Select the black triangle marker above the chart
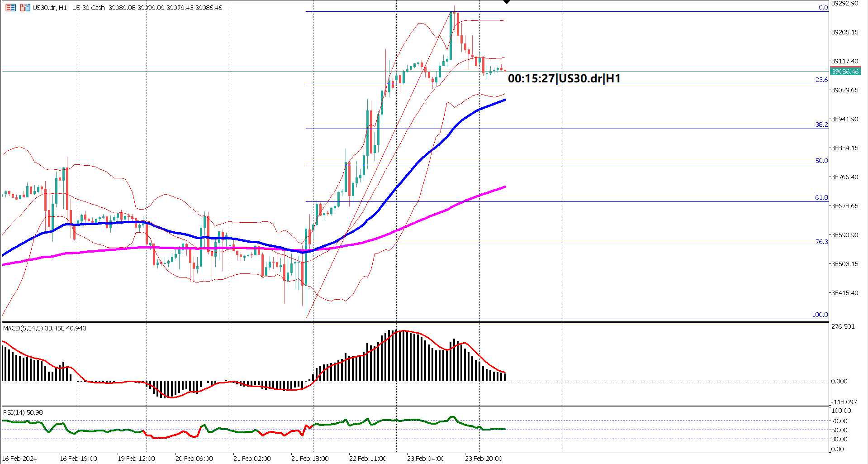 pos(507,2)
